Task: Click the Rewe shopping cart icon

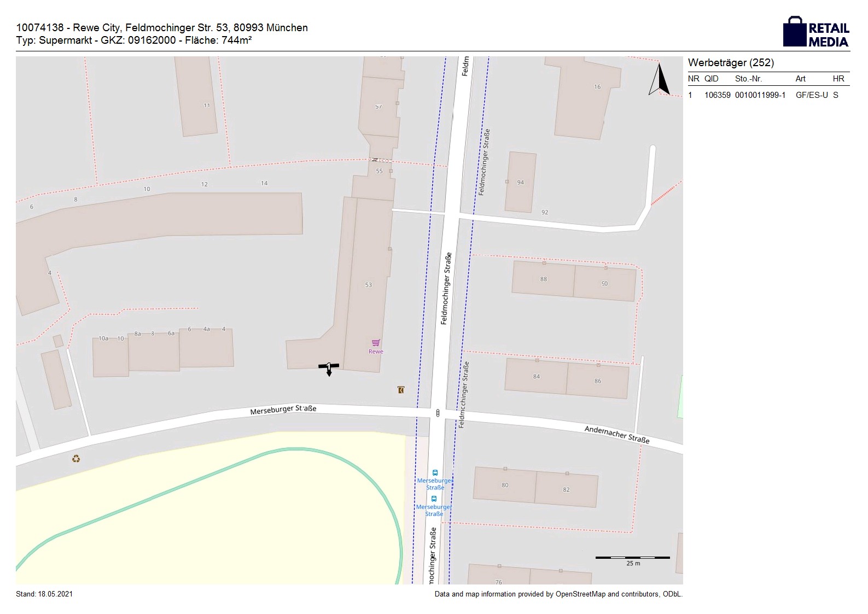Action: [376, 343]
